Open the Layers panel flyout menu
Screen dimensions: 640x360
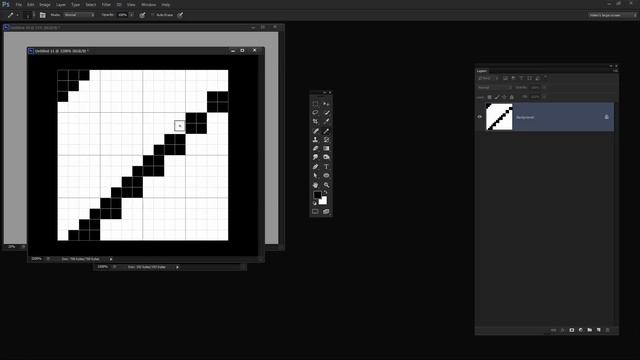pos(615,71)
